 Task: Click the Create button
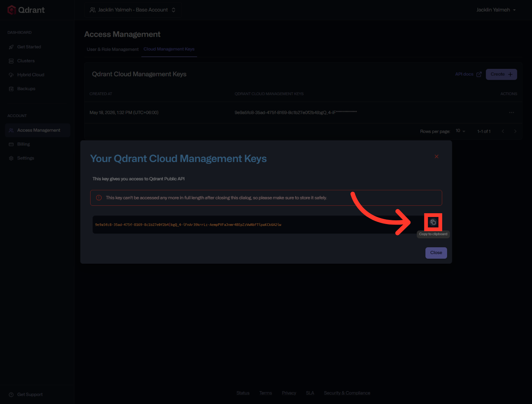pos(501,74)
